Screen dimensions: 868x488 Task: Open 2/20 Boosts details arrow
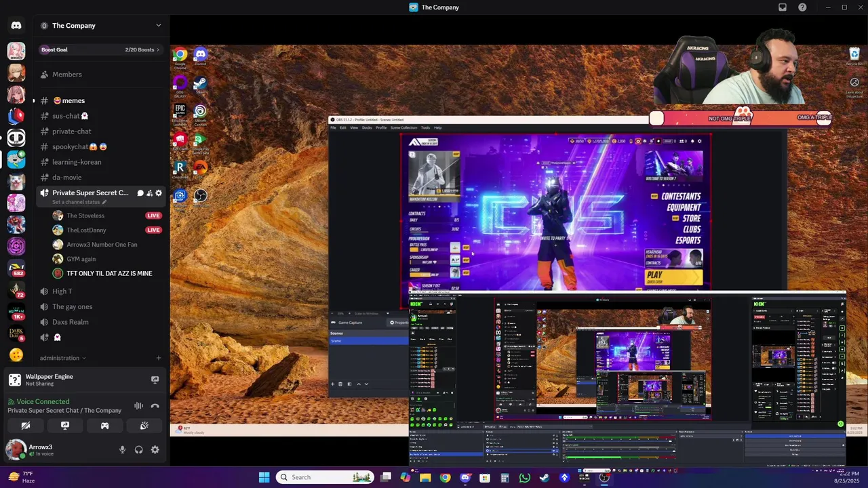tap(157, 49)
